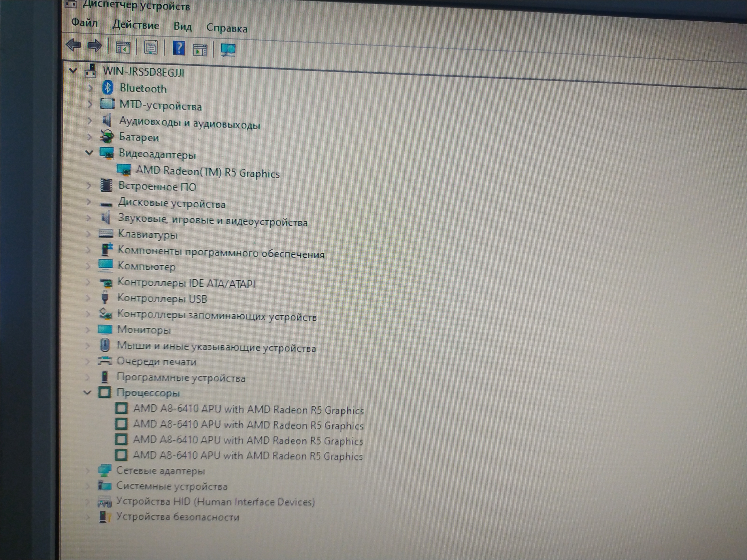Expand the Программные устройства category
The image size is (747, 560).
coord(87,377)
